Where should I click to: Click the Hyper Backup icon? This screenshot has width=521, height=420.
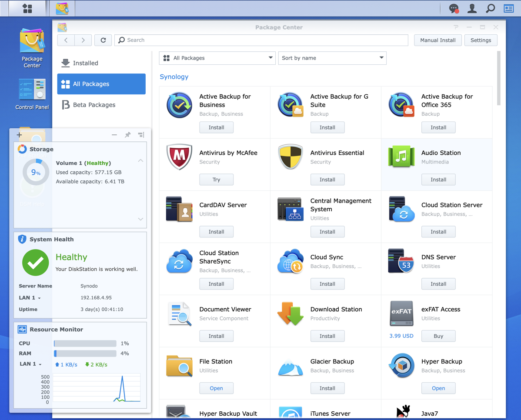tap(401, 366)
